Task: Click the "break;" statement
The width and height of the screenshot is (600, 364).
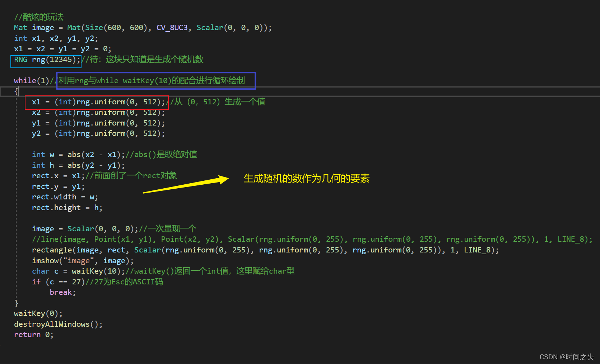Action: pyautogui.click(x=63, y=292)
